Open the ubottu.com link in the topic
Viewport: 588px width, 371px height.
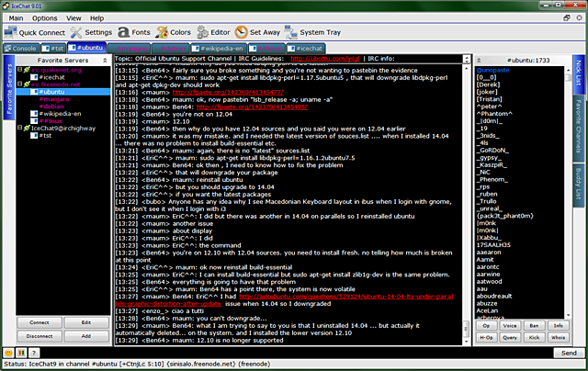(x=324, y=59)
